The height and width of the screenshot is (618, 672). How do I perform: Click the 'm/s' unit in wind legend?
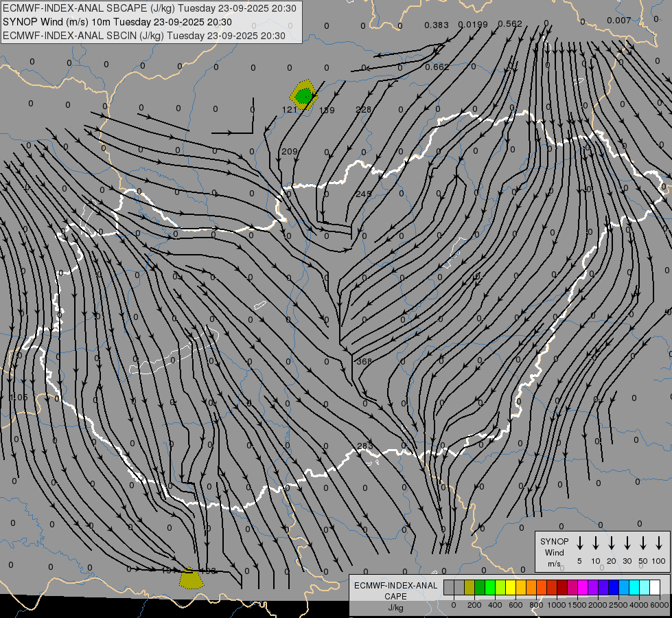click(x=554, y=564)
